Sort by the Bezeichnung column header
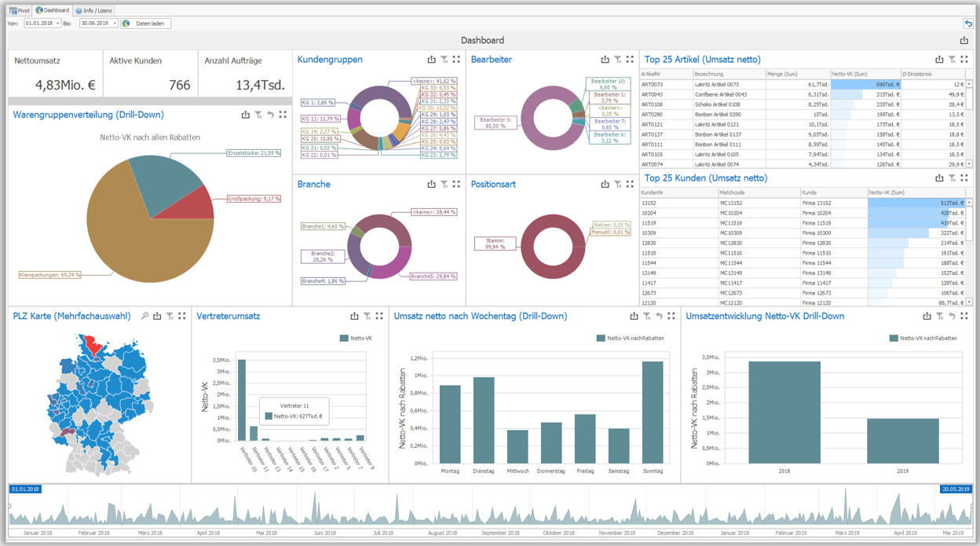The width and height of the screenshot is (980, 546). pos(729,74)
